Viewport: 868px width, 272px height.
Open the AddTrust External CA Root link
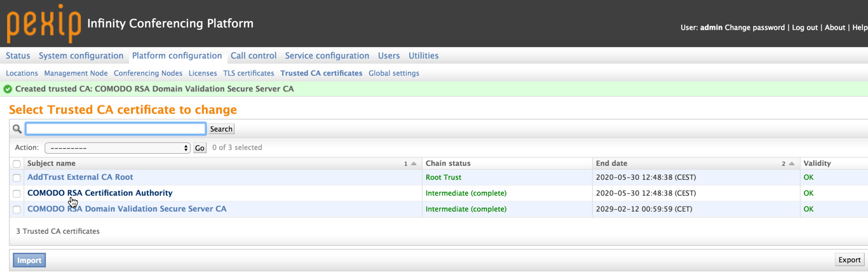point(80,177)
